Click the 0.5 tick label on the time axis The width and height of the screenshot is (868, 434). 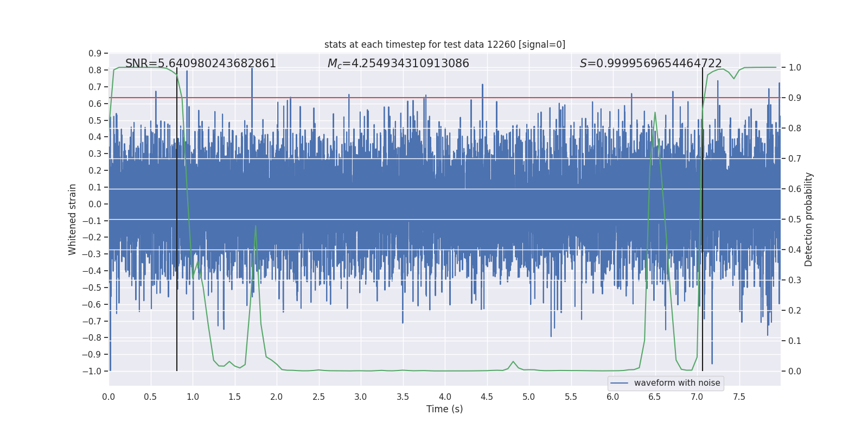click(150, 397)
